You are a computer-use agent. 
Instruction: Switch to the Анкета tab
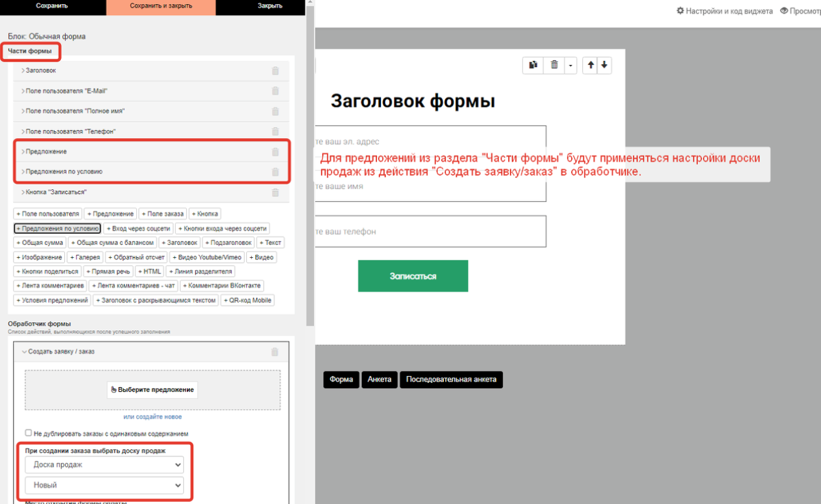pos(380,380)
